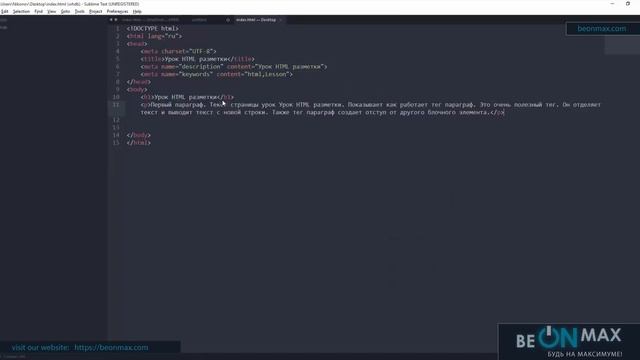Open the Help menu
Viewport: 640px width, 360px height.
(x=137, y=11)
